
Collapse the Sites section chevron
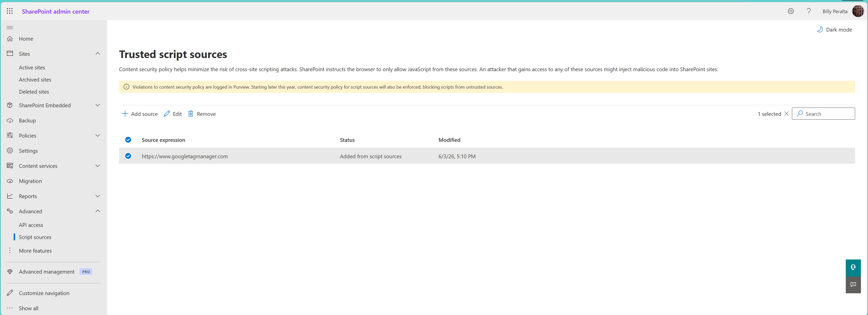click(98, 54)
